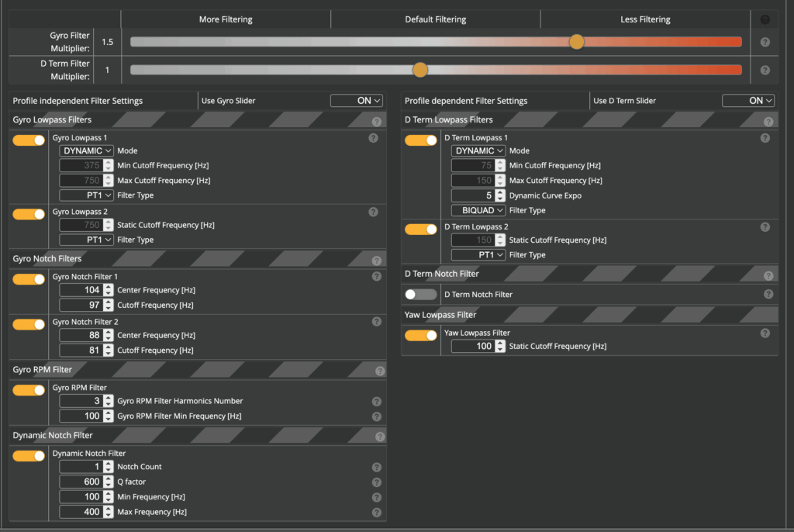794x532 pixels.
Task: Click the 'Default Filtering' column label
Action: coord(436,19)
